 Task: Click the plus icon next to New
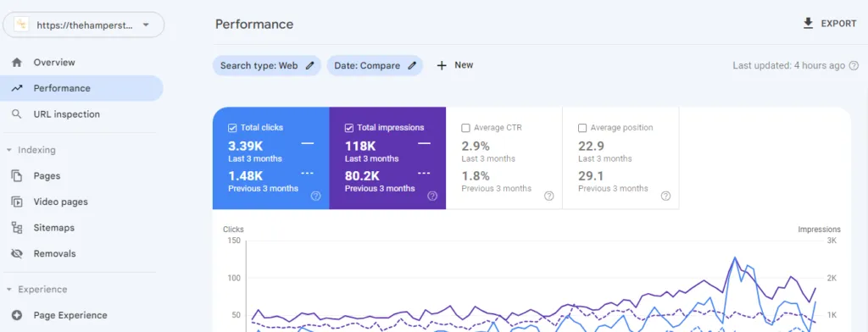click(441, 66)
